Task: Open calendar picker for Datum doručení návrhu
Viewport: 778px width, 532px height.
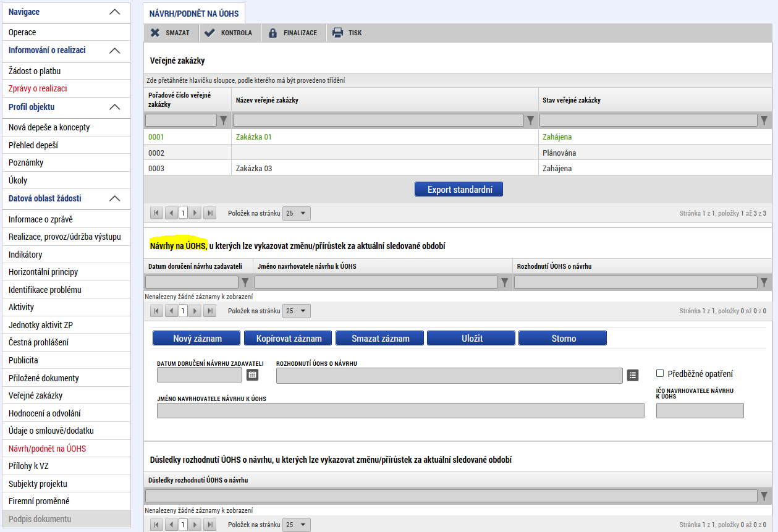Action: point(252,374)
